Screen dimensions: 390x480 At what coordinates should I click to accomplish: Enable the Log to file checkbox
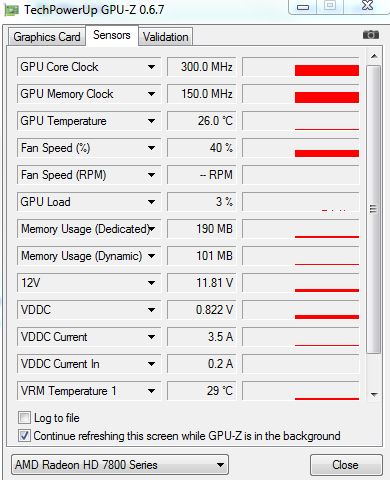pyautogui.click(x=24, y=417)
